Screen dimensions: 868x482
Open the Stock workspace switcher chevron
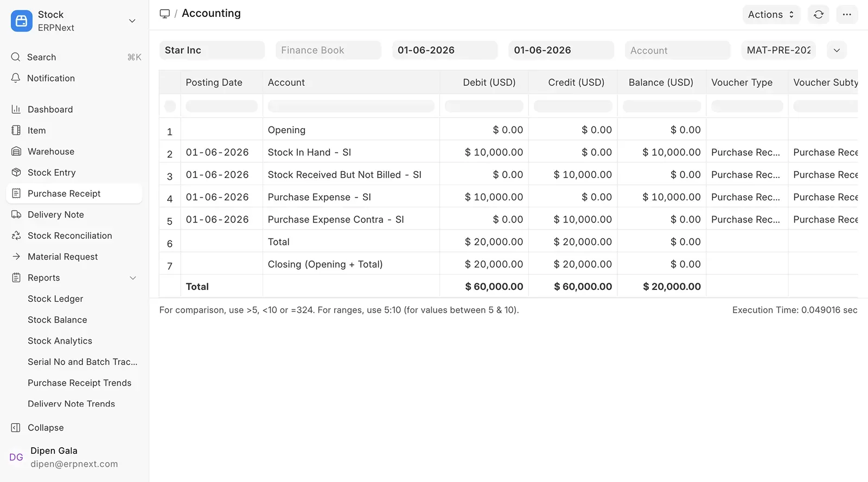(132, 21)
